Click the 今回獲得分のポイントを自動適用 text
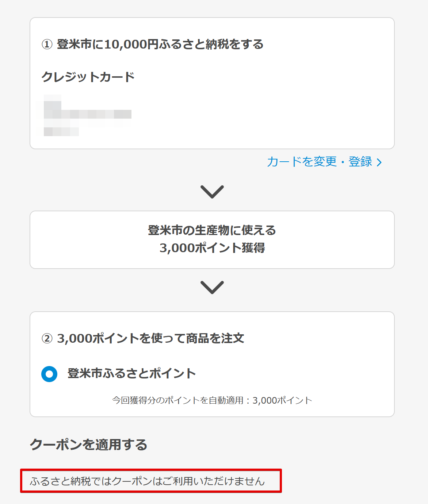The image size is (428, 504). pos(178,400)
